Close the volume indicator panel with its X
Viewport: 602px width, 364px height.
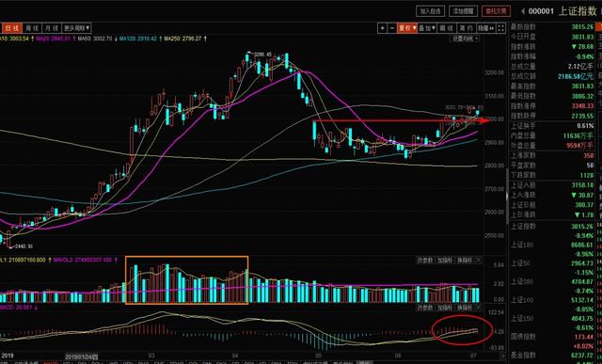click(479, 261)
